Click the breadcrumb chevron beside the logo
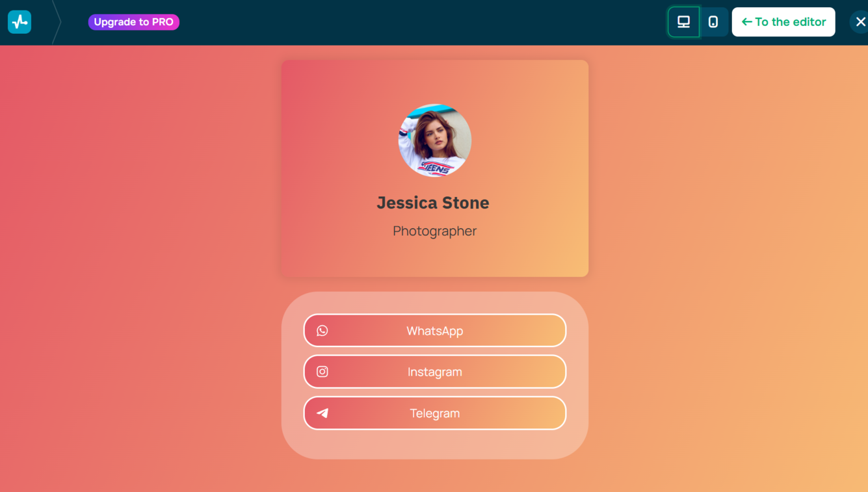The width and height of the screenshot is (868, 492). click(57, 22)
